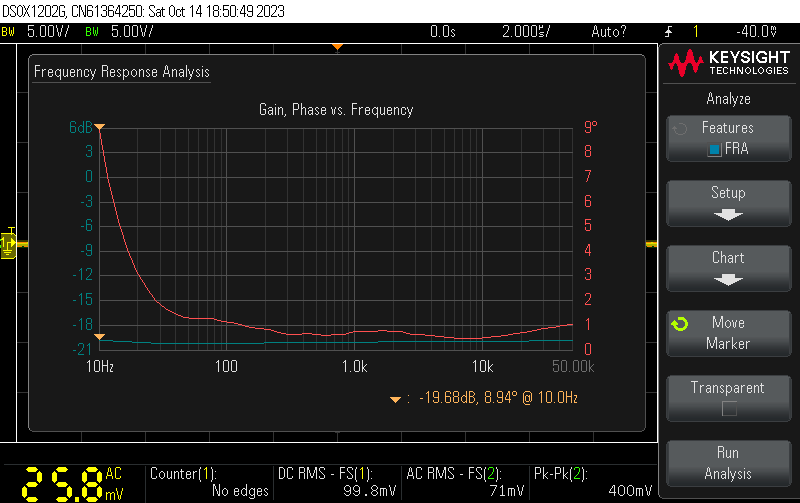Click the Setup down arrow
Viewport: 800px width, 503px height.
pyautogui.click(x=728, y=215)
